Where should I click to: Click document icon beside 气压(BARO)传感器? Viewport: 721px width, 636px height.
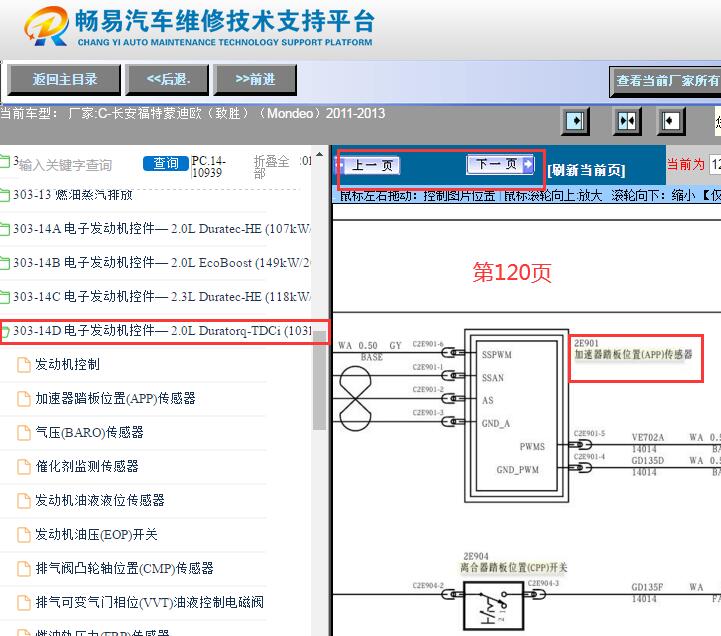[x=24, y=433]
